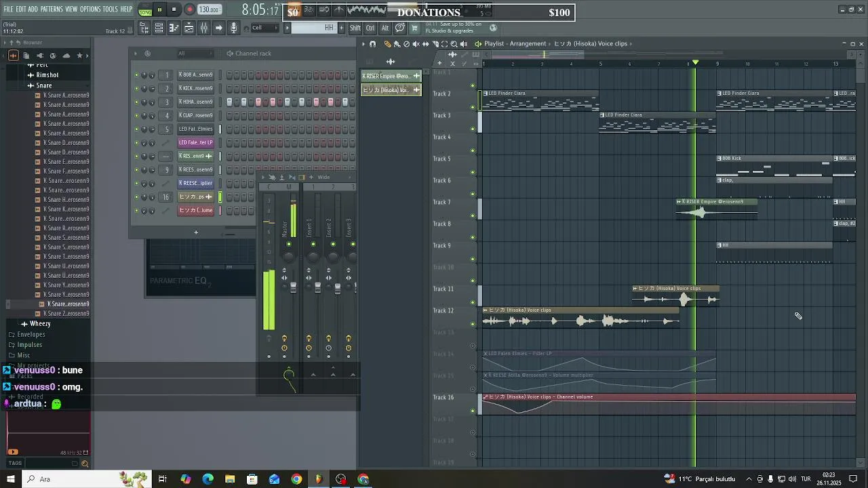This screenshot has width=868, height=488.
Task: Select K RISER Empire in the picker panel
Action: pos(391,76)
